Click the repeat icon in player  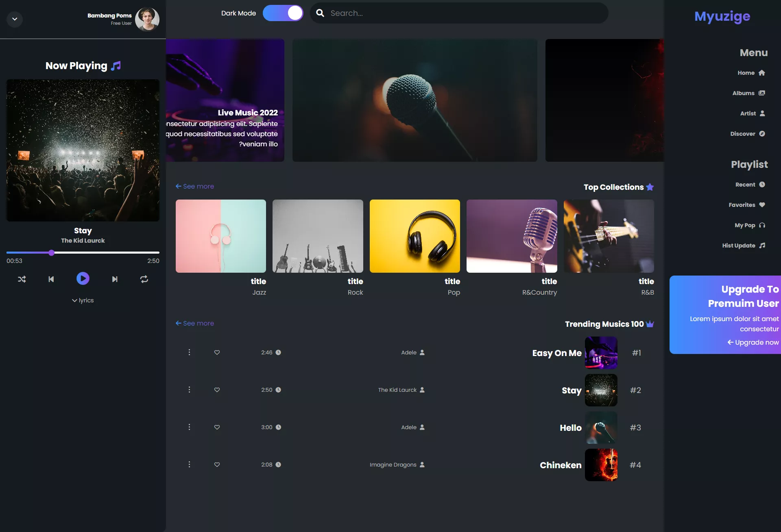(x=144, y=279)
